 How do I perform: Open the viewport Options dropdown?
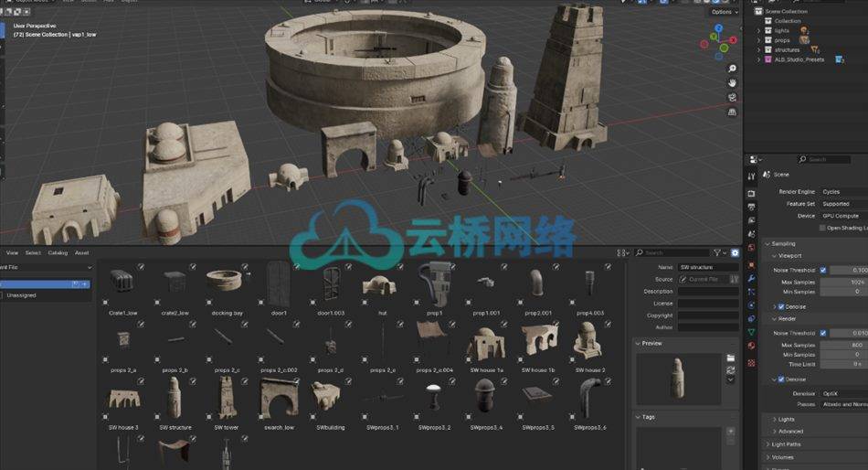point(724,12)
